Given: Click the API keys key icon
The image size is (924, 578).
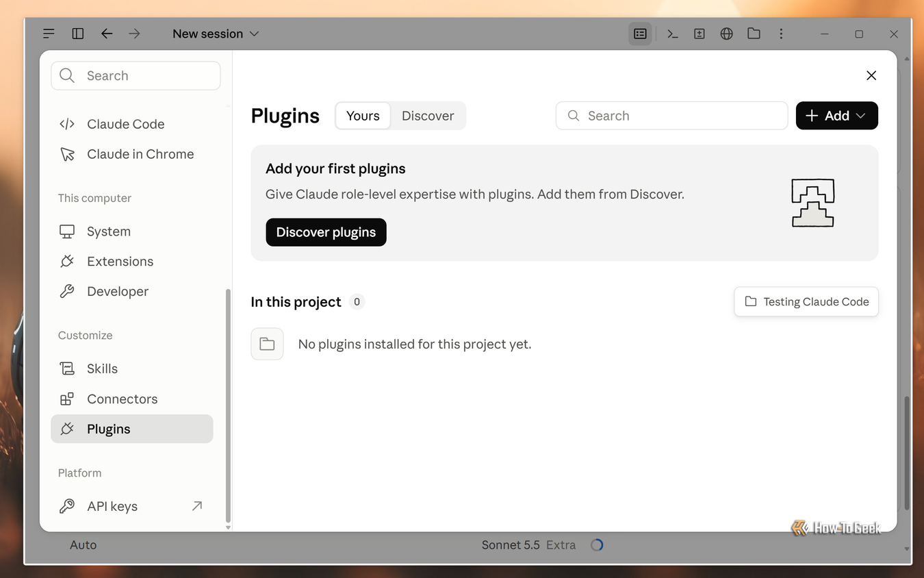Looking at the screenshot, I should (67, 506).
